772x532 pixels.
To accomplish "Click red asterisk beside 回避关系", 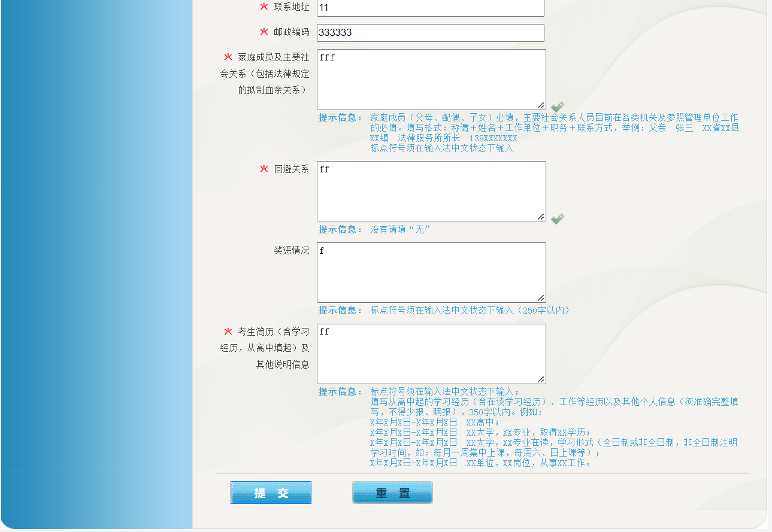I will (264, 169).
